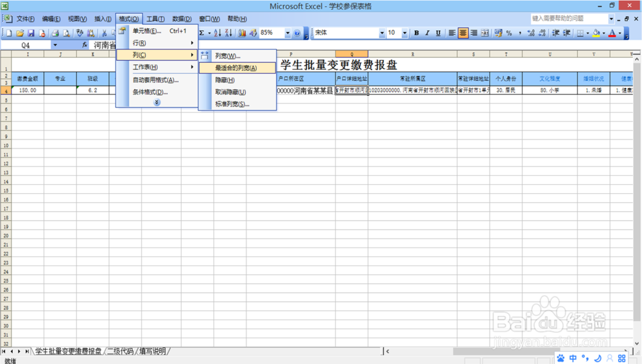Cut with the scissors icon
This screenshot has width=642, height=364.
click(105, 33)
